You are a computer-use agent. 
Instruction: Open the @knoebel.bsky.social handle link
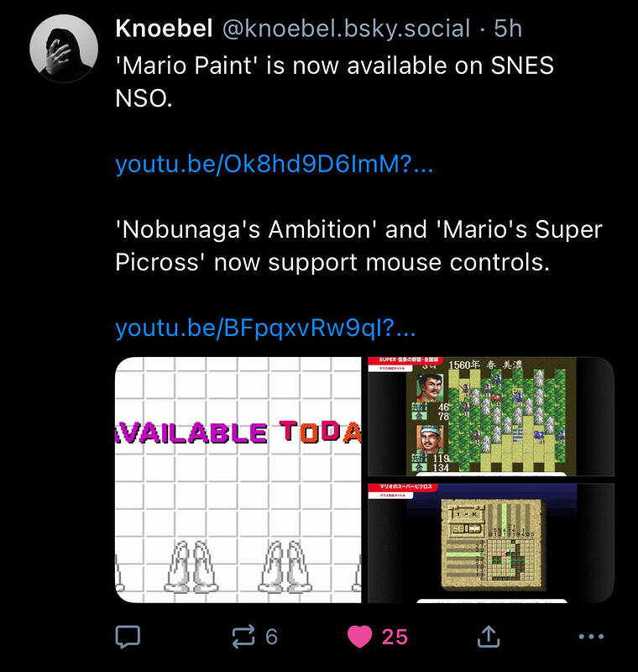click(346, 29)
